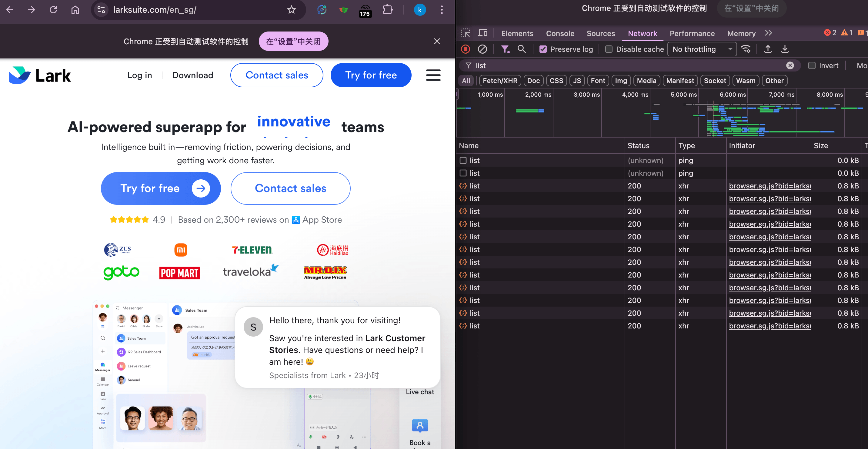
Task: Sort requests by Size column header
Action: pos(836,145)
